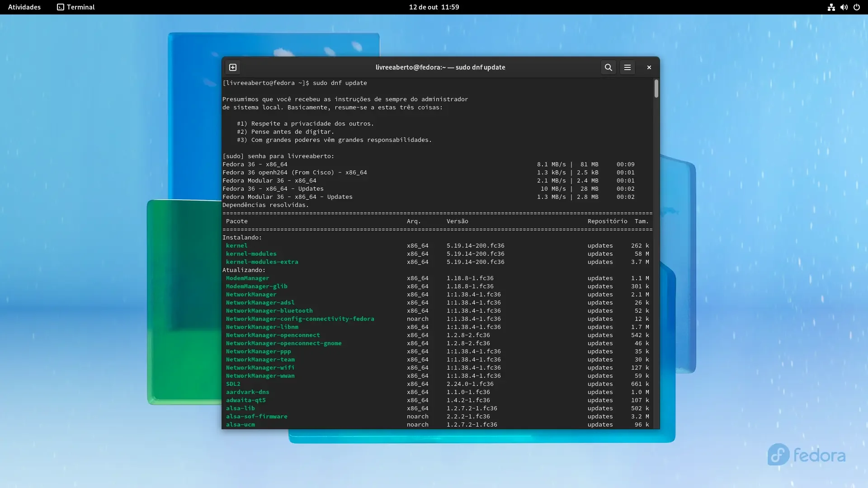Screen dimensions: 868x488
Task: Select 'NetworkManager-openconnect-gnome' package name
Action: click(x=284, y=343)
